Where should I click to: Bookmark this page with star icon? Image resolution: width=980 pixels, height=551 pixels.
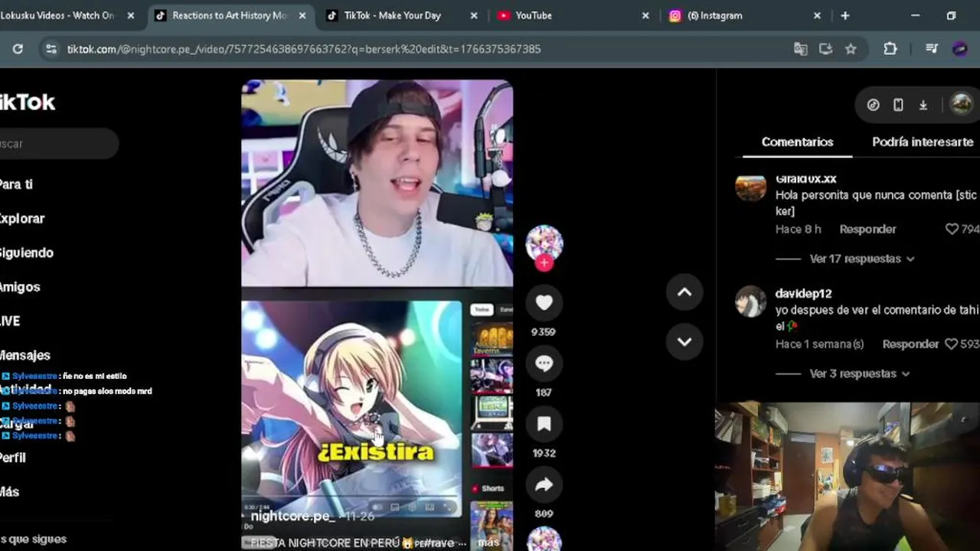coord(851,49)
